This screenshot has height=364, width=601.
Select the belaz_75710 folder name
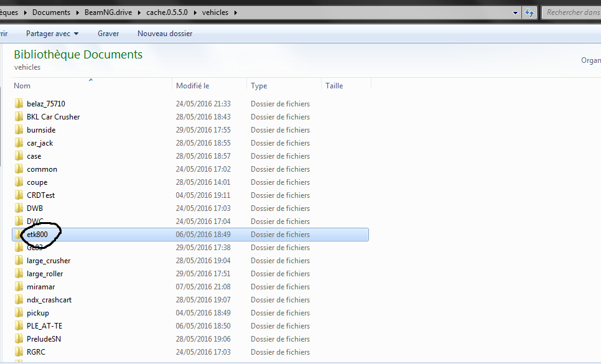point(46,104)
